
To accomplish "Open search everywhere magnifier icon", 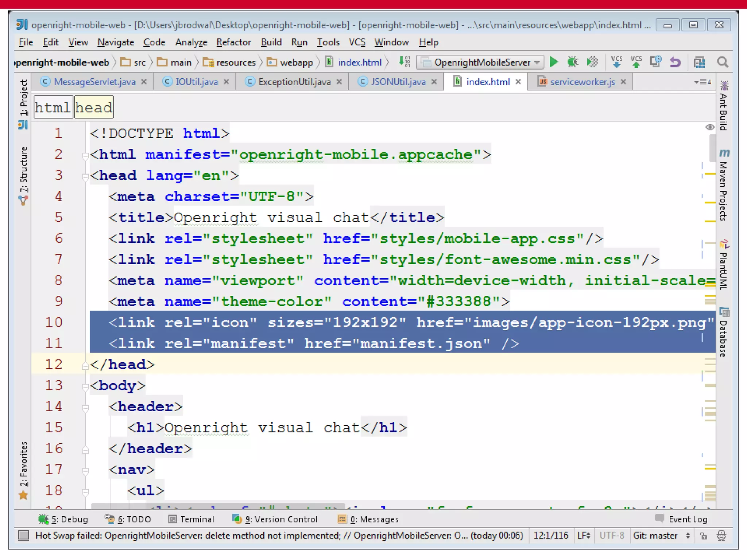I will tap(722, 62).
